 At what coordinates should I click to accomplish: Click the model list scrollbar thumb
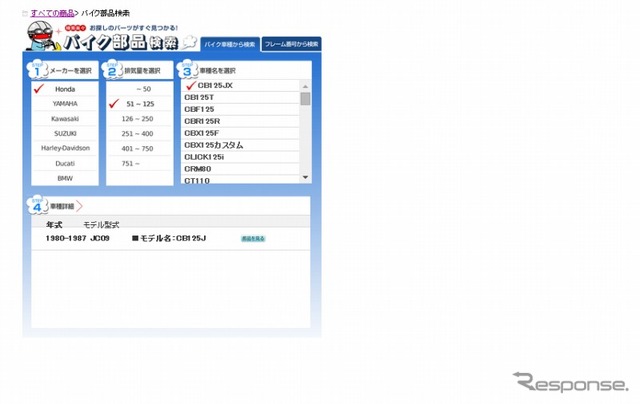click(x=305, y=99)
